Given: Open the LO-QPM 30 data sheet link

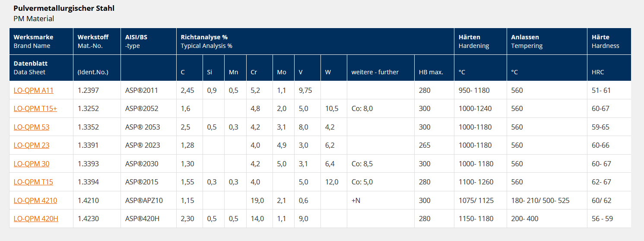Looking at the screenshot, I should (x=32, y=164).
